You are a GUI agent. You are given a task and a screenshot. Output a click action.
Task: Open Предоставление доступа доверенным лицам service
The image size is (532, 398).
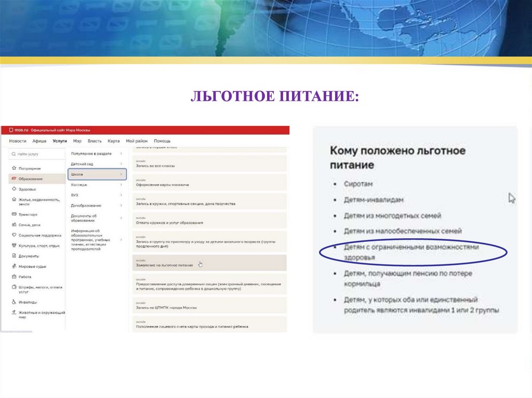pos(209,284)
